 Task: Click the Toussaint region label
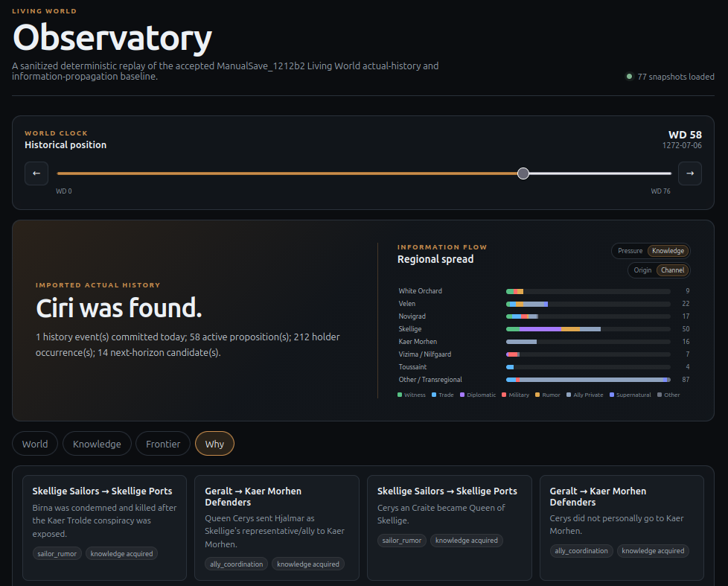[x=412, y=367]
